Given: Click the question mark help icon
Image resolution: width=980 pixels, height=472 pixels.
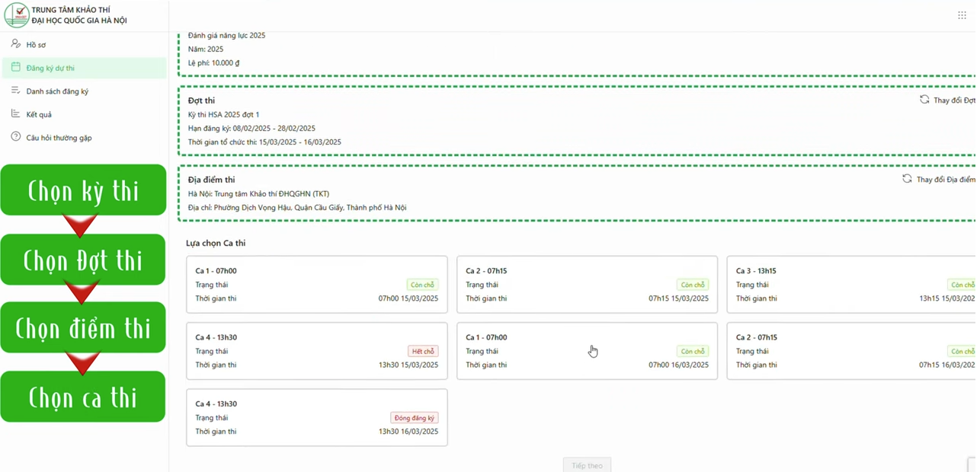Looking at the screenshot, I should pos(16,137).
